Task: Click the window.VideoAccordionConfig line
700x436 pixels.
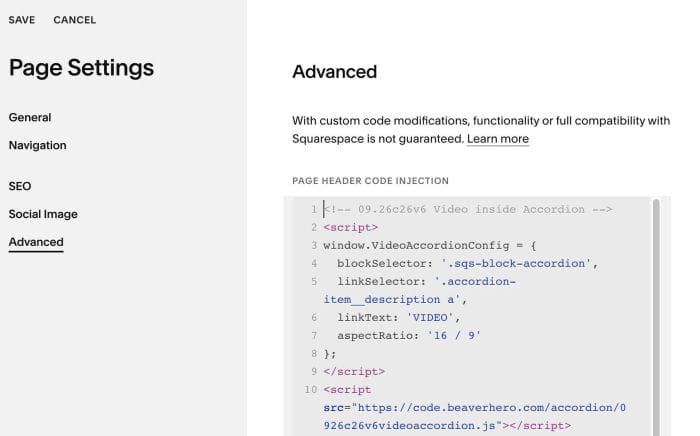Action: [429, 245]
